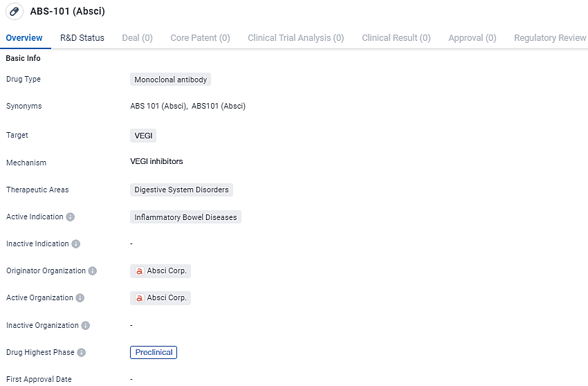Click info icon beside Originator Organization

click(93, 271)
